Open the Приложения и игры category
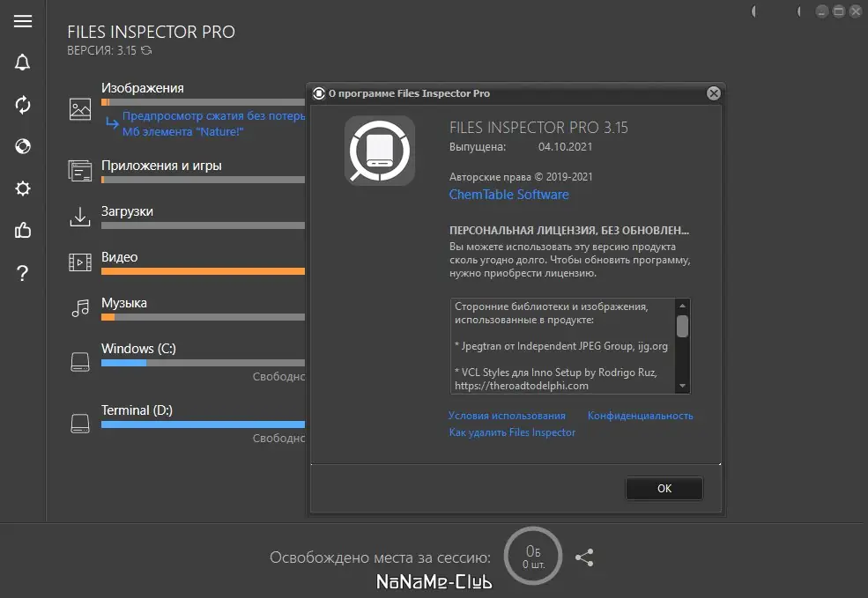Image resolution: width=868 pixels, height=598 pixels. [x=161, y=166]
